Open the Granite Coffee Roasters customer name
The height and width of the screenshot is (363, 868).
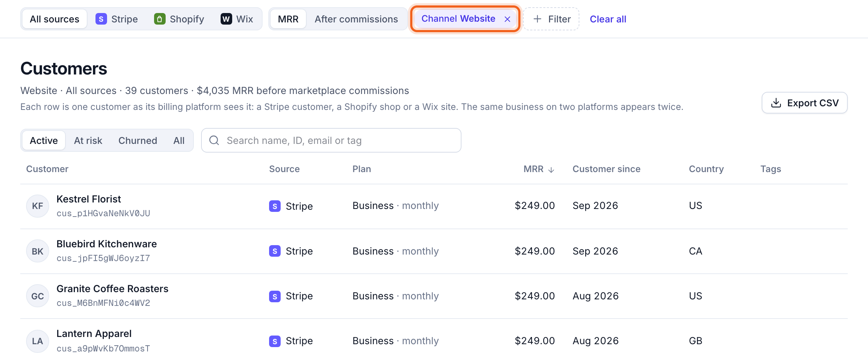coord(112,289)
